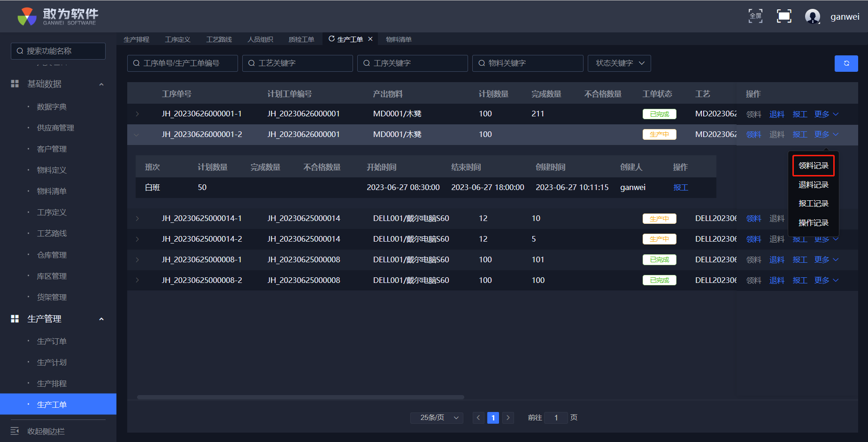Click 报工 link in 白班 shift row
The image size is (868, 442).
coord(680,187)
